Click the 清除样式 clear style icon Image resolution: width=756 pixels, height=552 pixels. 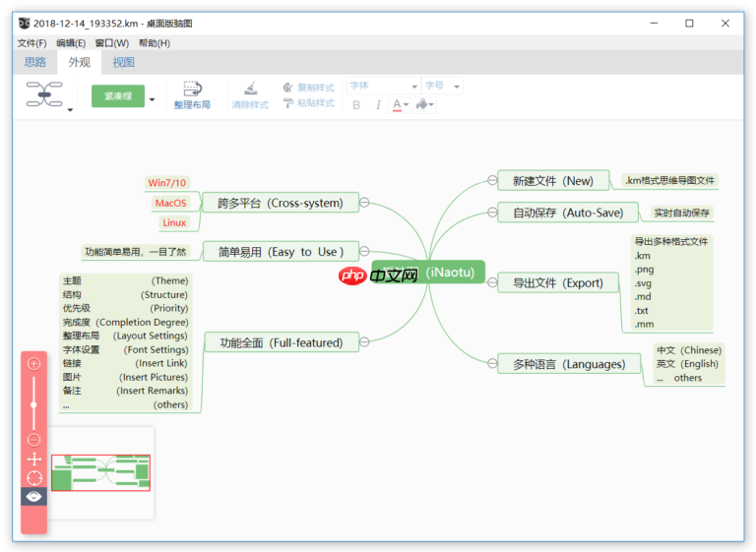[250, 88]
